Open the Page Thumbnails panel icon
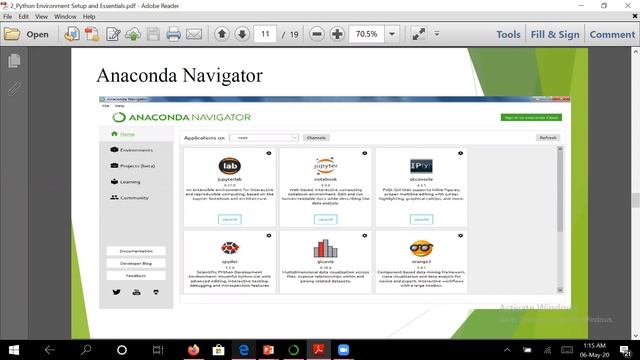This screenshot has width=640, height=360. coord(14,61)
